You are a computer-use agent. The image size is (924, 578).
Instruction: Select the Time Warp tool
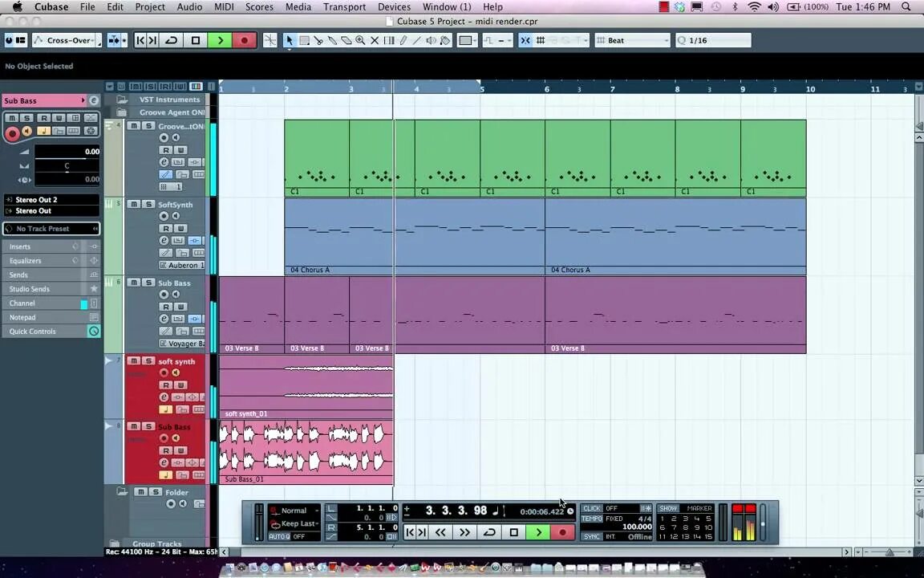point(389,40)
